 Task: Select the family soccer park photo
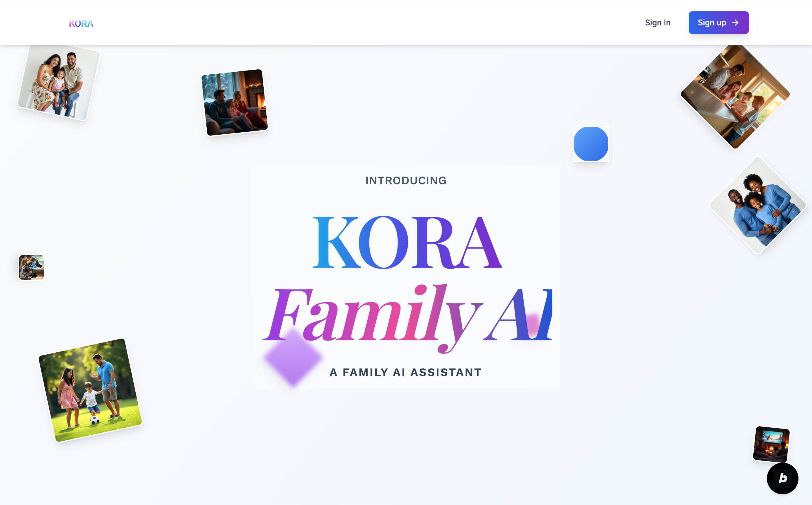(90, 390)
